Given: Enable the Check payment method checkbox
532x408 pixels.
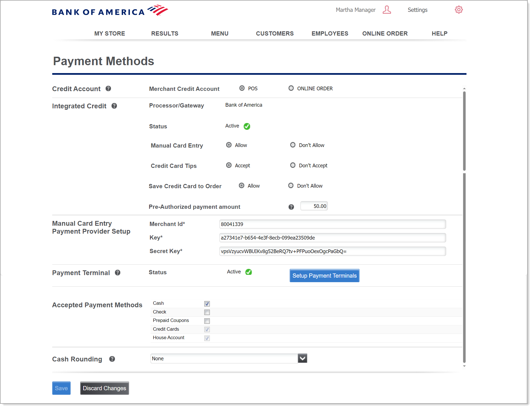Looking at the screenshot, I should pos(207,312).
